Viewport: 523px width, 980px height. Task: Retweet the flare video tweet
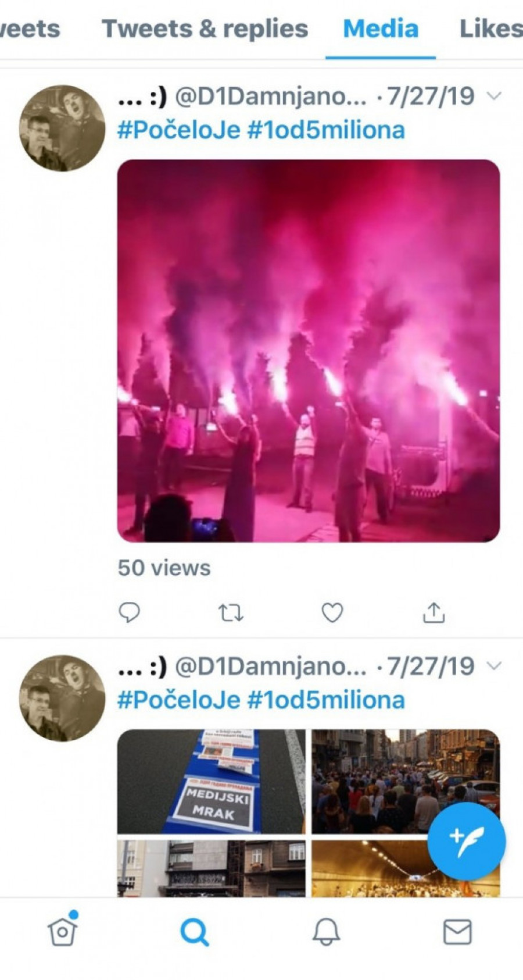point(231,612)
